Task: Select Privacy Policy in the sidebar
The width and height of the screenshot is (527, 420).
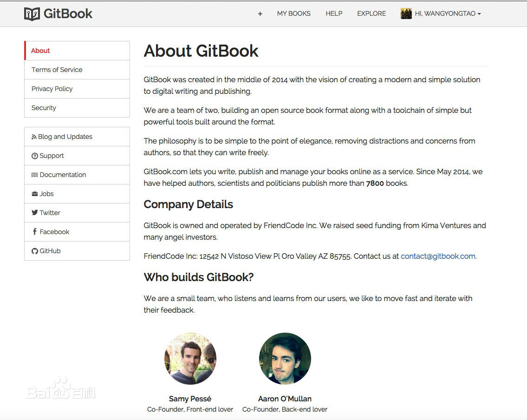Action: pyautogui.click(x=77, y=89)
